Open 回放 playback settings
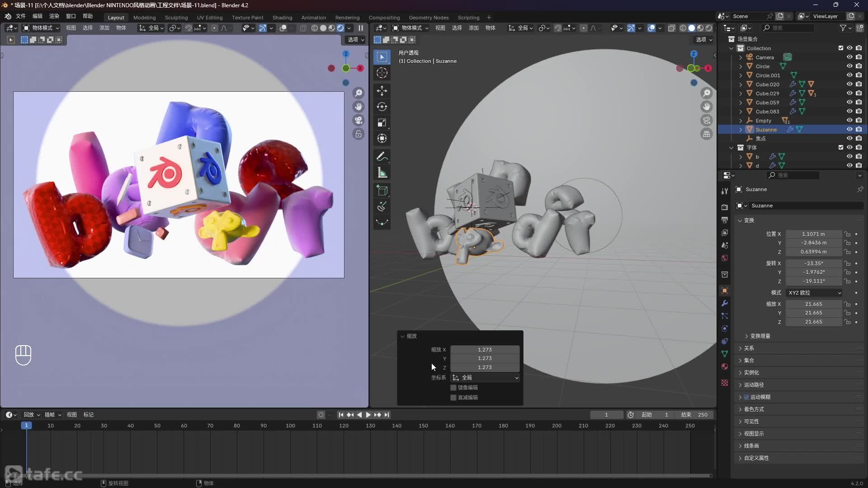This screenshot has height=488, width=868. pyautogui.click(x=32, y=415)
